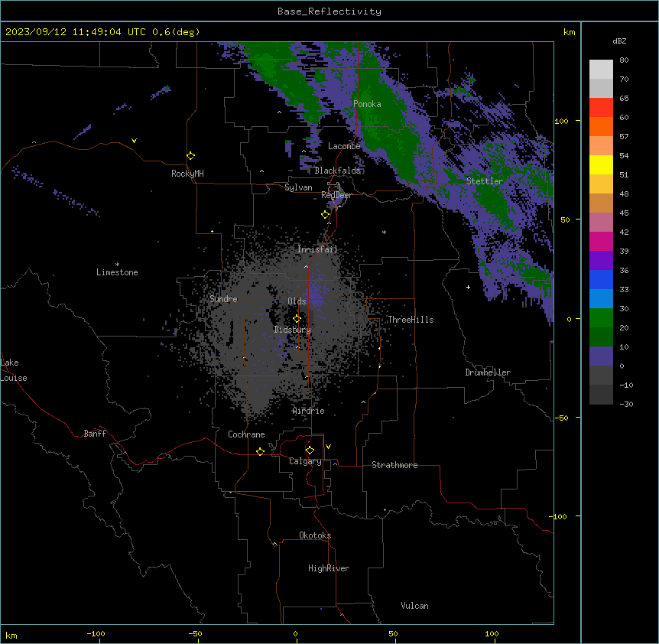Select the magenta swatch in the dBZ legend
Viewport: 659px width, 644px height.
click(x=601, y=241)
